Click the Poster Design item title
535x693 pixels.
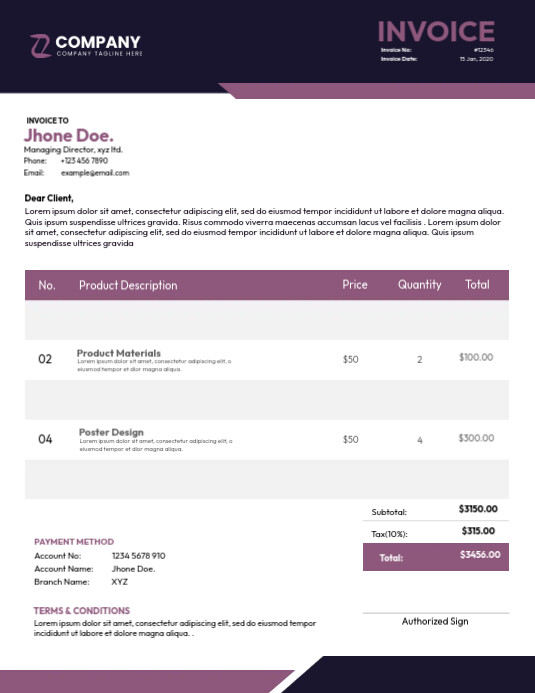[x=111, y=432]
